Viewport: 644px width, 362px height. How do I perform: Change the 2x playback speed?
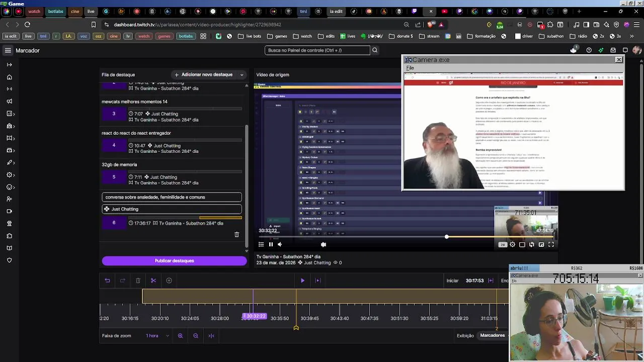(x=503, y=244)
